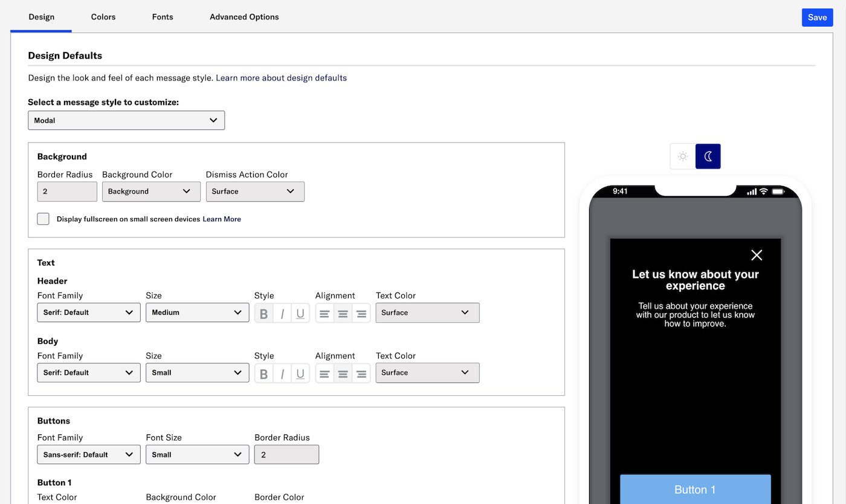The height and width of the screenshot is (504, 846).
Task: Toggle underline style for Header text
Action: (x=300, y=314)
